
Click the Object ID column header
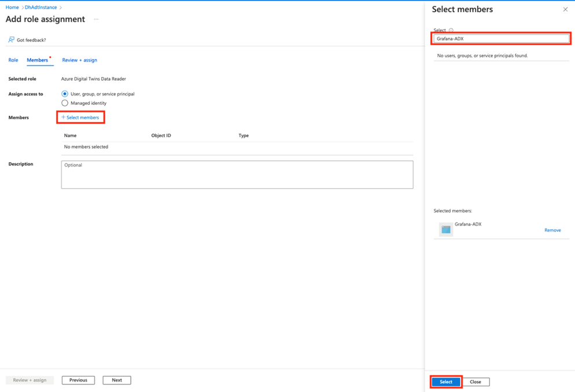click(x=161, y=135)
